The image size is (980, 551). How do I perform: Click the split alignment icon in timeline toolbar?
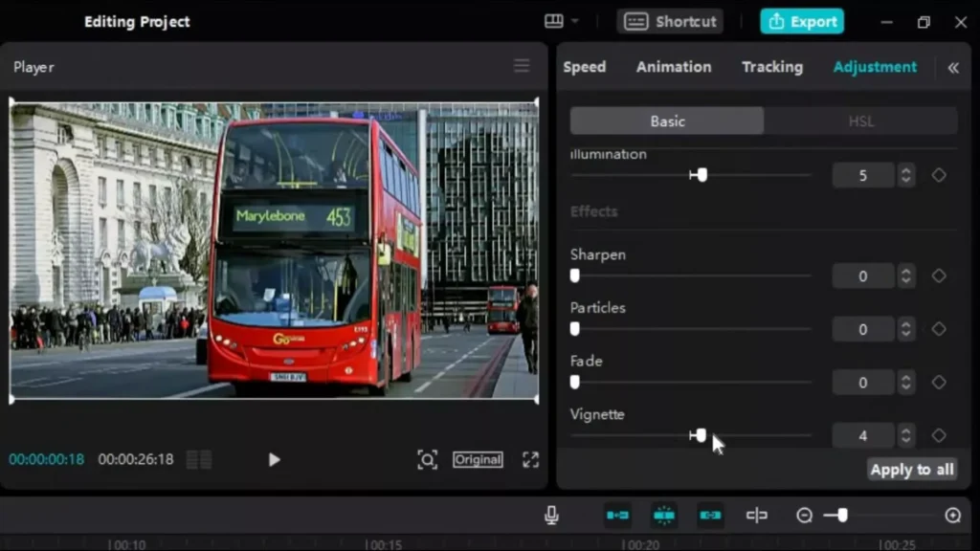[x=756, y=516]
